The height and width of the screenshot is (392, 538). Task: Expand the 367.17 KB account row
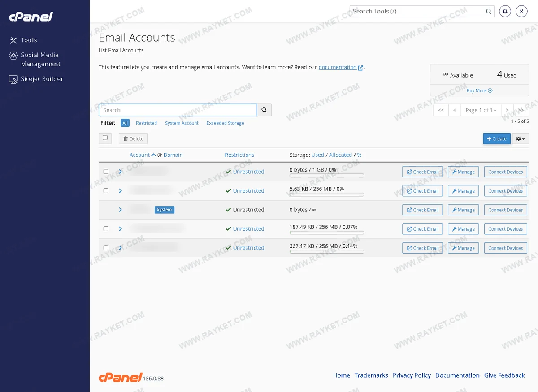click(120, 248)
